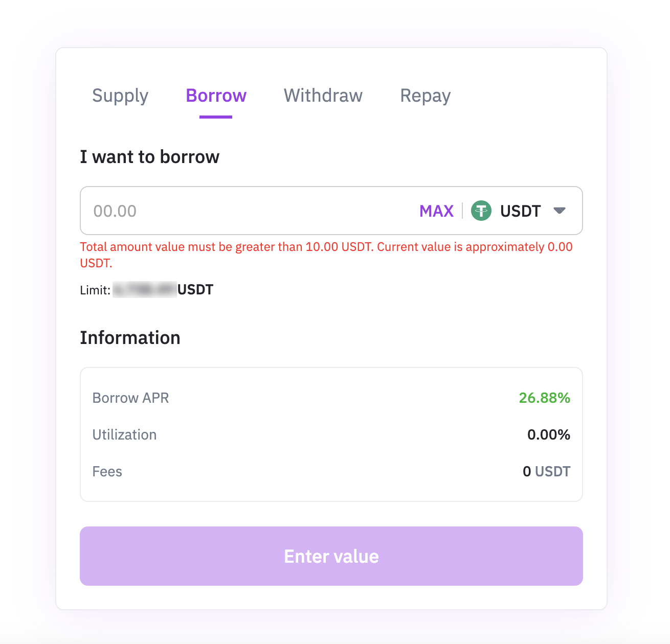Click the Utilization label
This screenshot has height=644, width=670.
pos(124,434)
